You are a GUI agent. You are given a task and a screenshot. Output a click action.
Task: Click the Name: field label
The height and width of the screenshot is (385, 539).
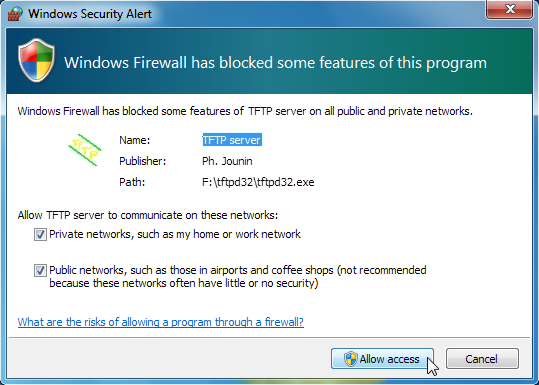pyautogui.click(x=135, y=140)
